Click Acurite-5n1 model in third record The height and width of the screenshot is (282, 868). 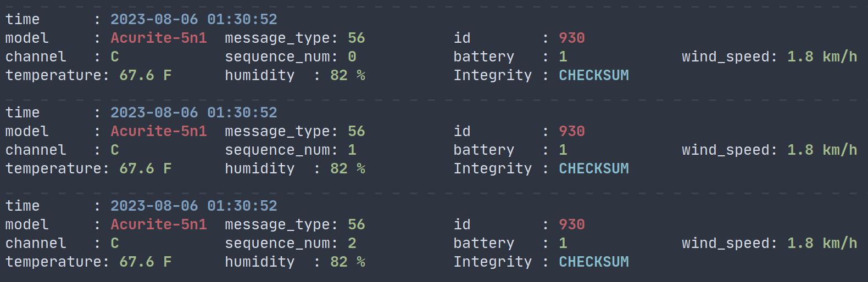pos(159,224)
